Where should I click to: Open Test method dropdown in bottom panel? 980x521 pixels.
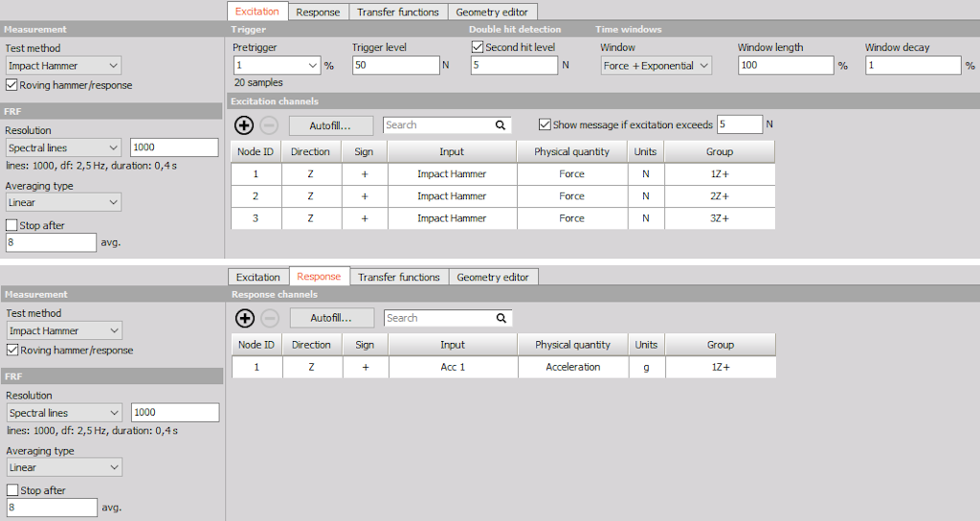(x=64, y=330)
